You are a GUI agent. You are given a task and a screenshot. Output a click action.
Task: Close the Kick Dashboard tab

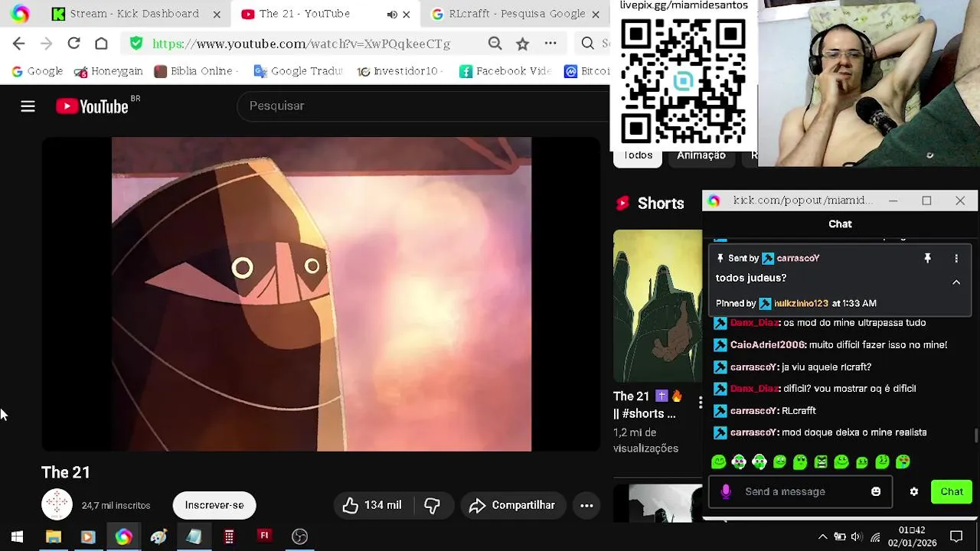217,14
